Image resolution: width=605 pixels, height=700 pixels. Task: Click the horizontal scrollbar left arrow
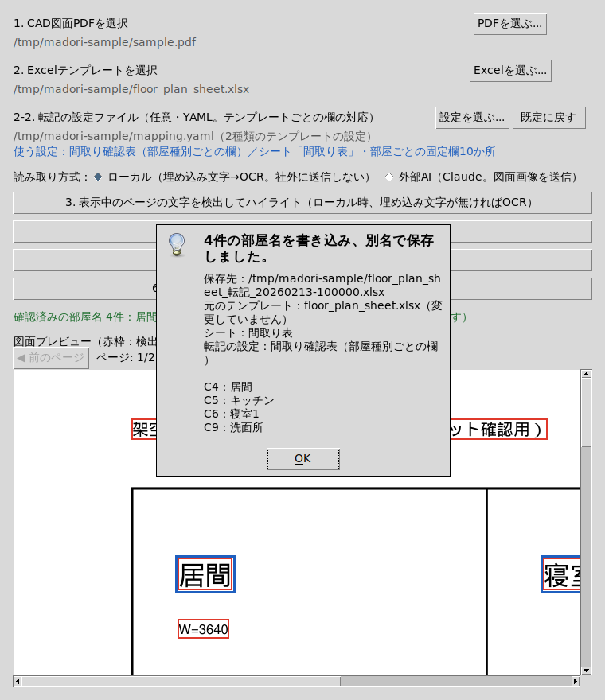pos(18,681)
